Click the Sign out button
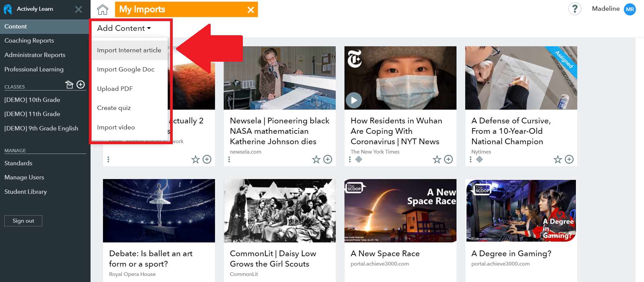 [23, 221]
